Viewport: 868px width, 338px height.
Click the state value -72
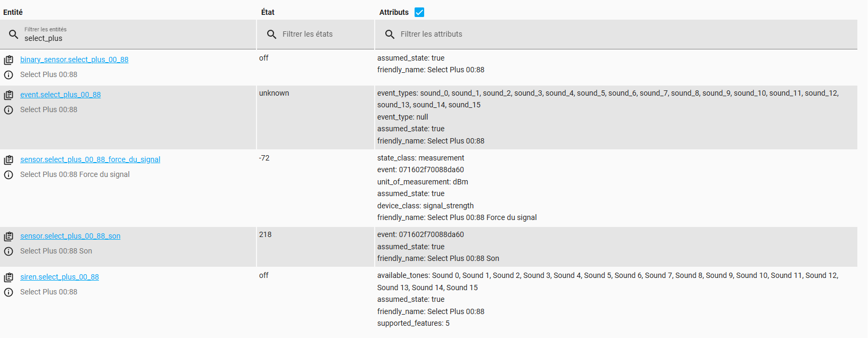264,158
